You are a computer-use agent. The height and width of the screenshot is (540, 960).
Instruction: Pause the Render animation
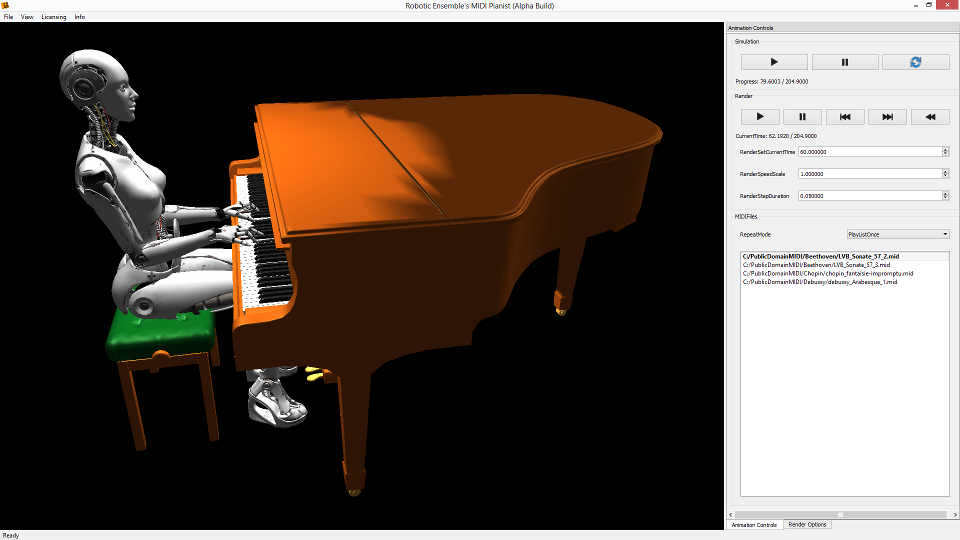(802, 116)
